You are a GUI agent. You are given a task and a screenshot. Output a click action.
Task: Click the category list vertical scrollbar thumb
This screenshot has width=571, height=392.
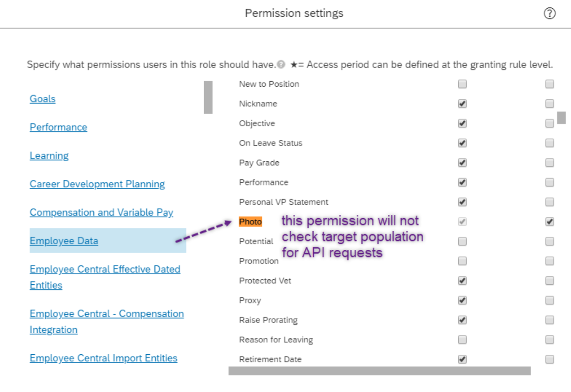(208, 97)
